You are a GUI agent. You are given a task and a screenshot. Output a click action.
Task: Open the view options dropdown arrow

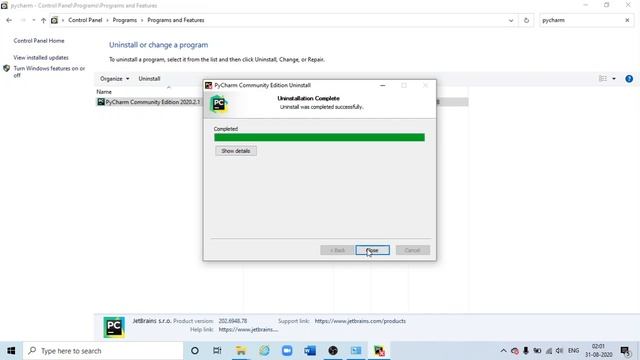tap(614, 78)
